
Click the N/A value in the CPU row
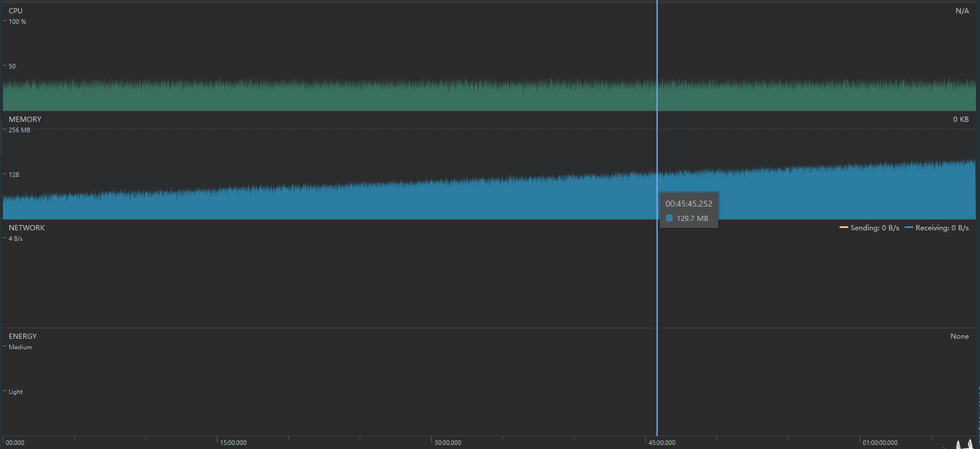click(x=962, y=11)
